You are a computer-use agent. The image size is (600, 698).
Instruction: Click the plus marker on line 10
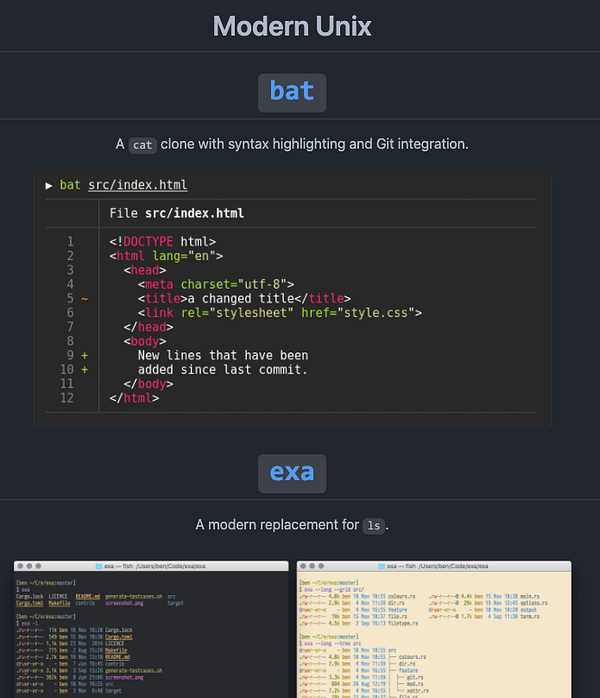[85, 370]
